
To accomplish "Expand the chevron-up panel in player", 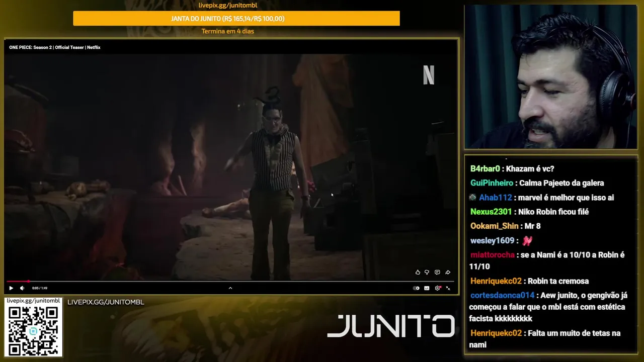I will coord(230,288).
